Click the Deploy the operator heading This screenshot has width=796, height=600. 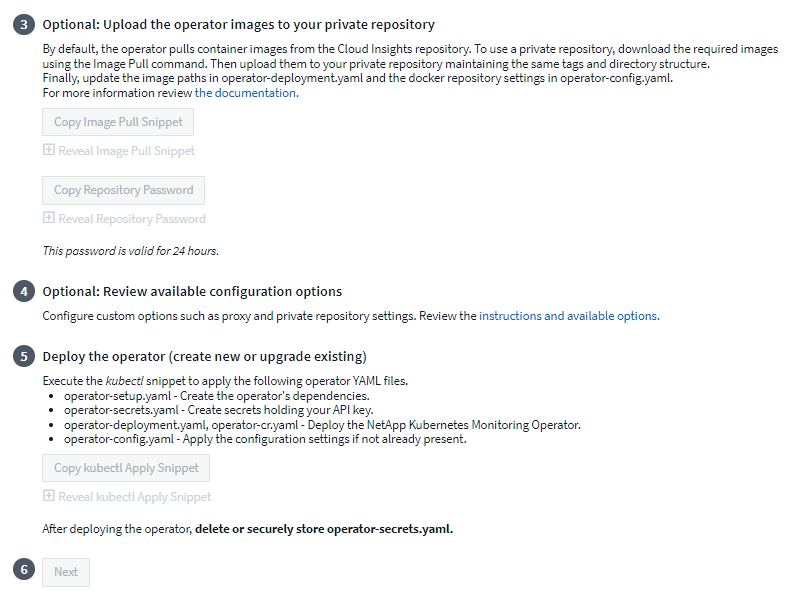(204, 357)
